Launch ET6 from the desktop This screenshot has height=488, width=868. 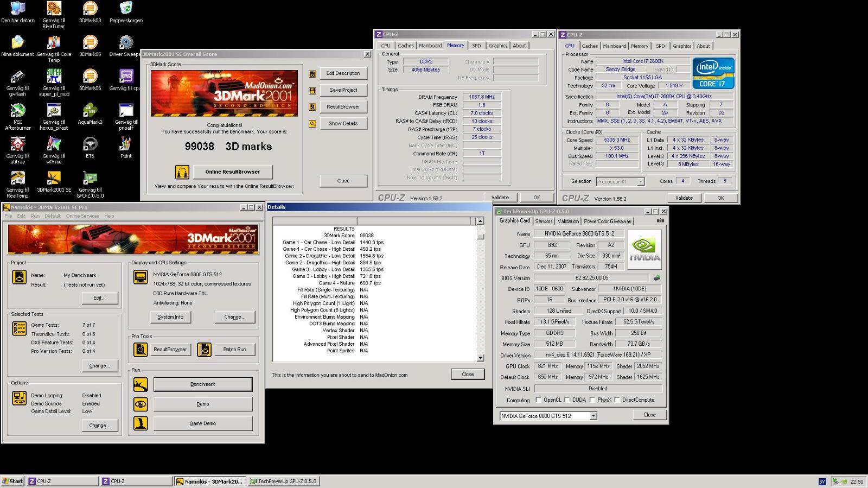tap(90, 148)
